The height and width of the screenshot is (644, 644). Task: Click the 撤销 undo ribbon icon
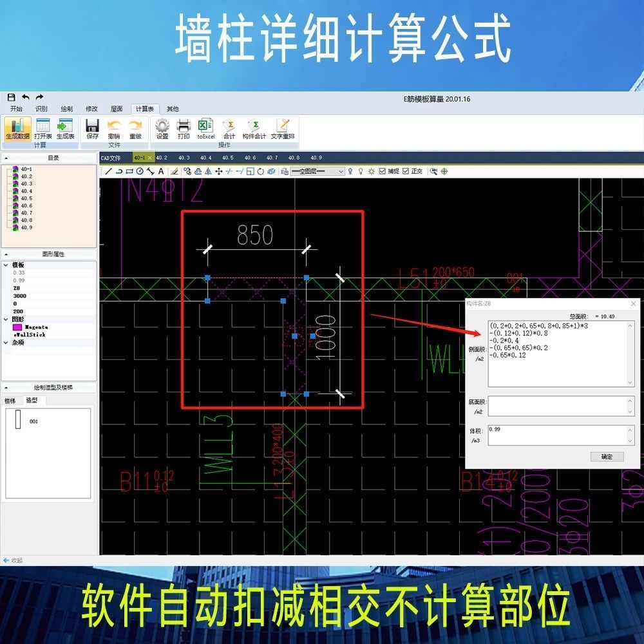[114, 129]
